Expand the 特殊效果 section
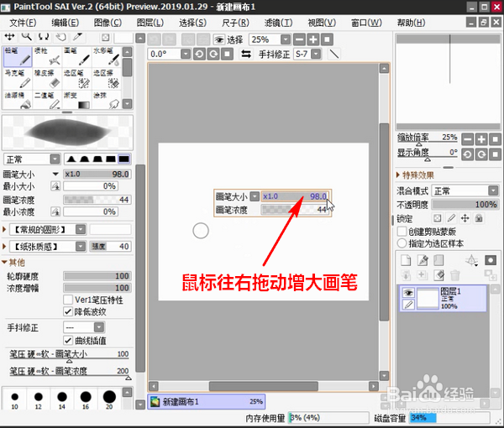The height and width of the screenshot is (428, 504). 398,175
